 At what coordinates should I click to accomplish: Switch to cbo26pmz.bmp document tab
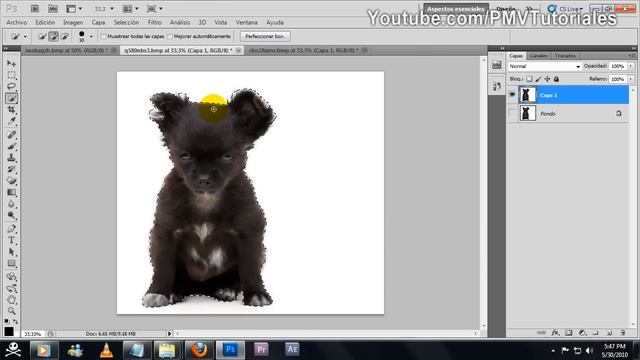[x=304, y=50]
